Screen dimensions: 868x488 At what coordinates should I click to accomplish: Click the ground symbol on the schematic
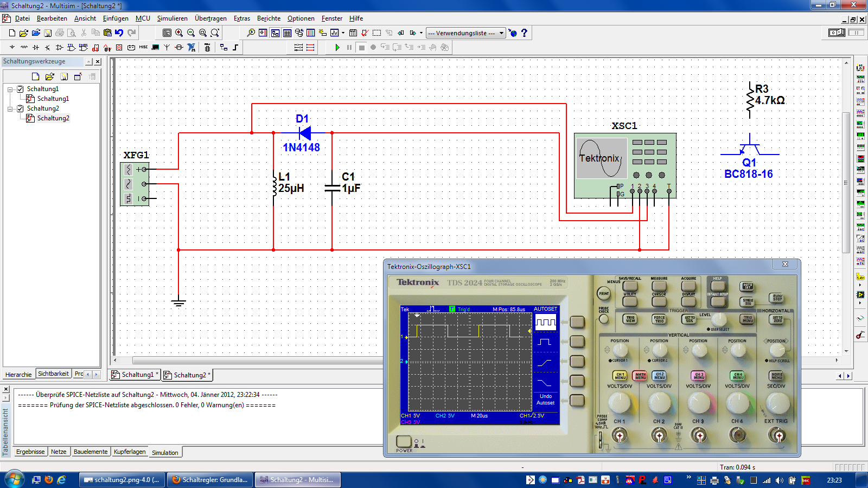pyautogui.click(x=178, y=301)
